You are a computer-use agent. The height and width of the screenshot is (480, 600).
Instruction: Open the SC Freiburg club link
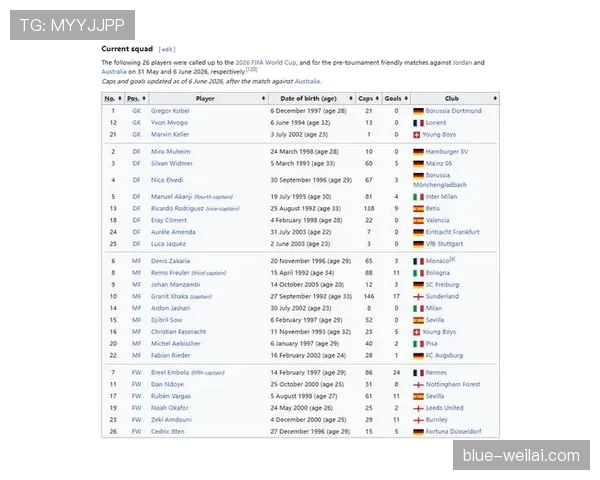(442, 285)
